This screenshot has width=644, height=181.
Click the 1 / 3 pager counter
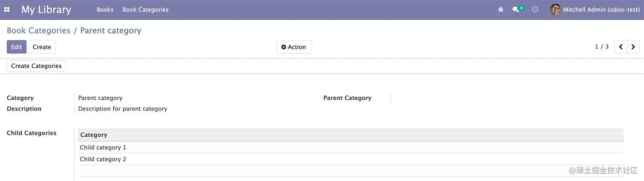coord(601,47)
